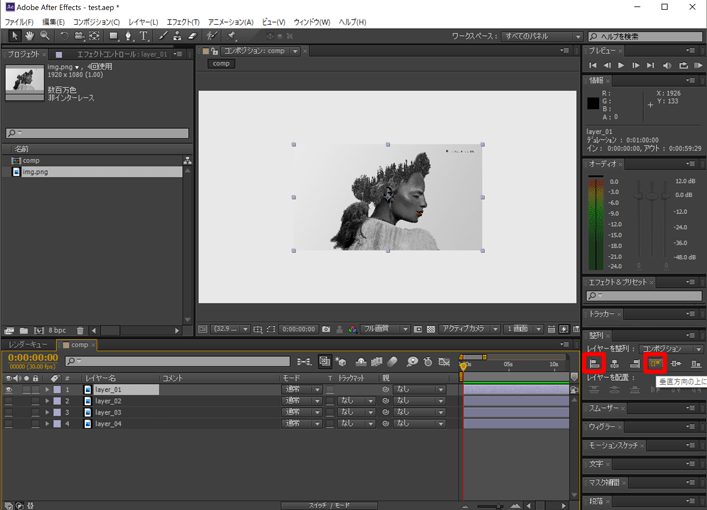Select the Clone Stamp tool

pos(177,36)
